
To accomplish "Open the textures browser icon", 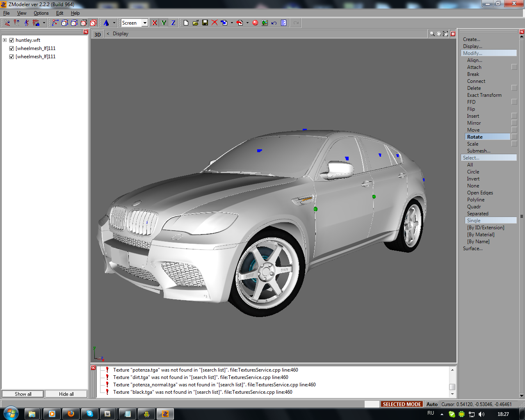I will coord(265,23).
